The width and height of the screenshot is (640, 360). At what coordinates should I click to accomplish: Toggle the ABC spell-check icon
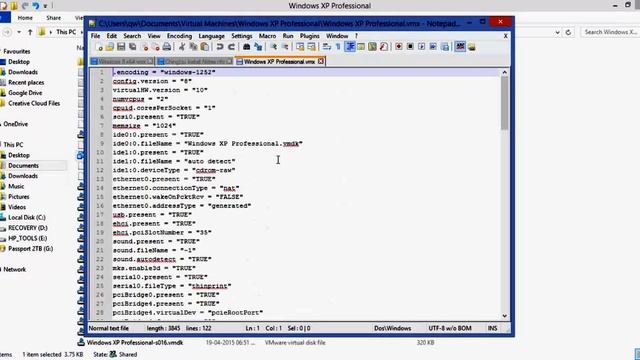[x=460, y=47]
